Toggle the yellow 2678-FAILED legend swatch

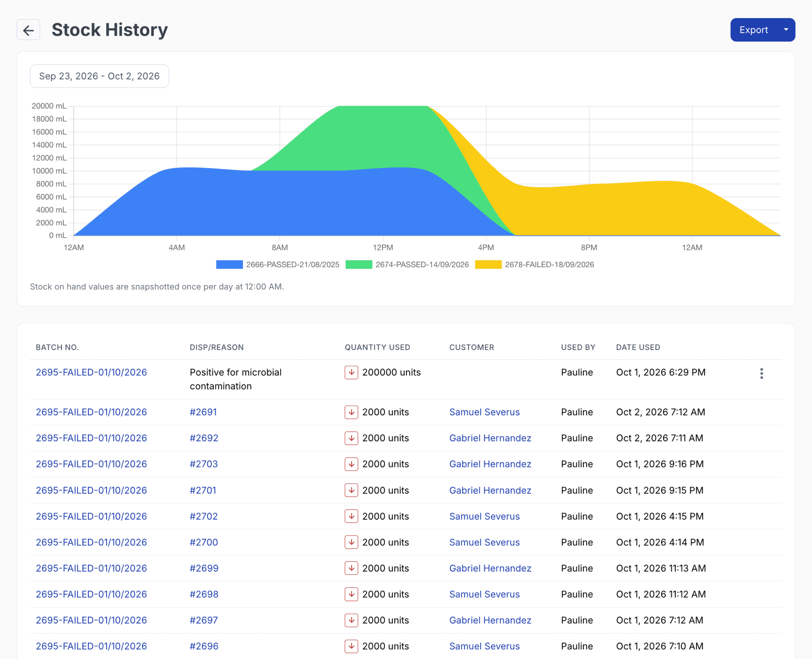tap(488, 265)
